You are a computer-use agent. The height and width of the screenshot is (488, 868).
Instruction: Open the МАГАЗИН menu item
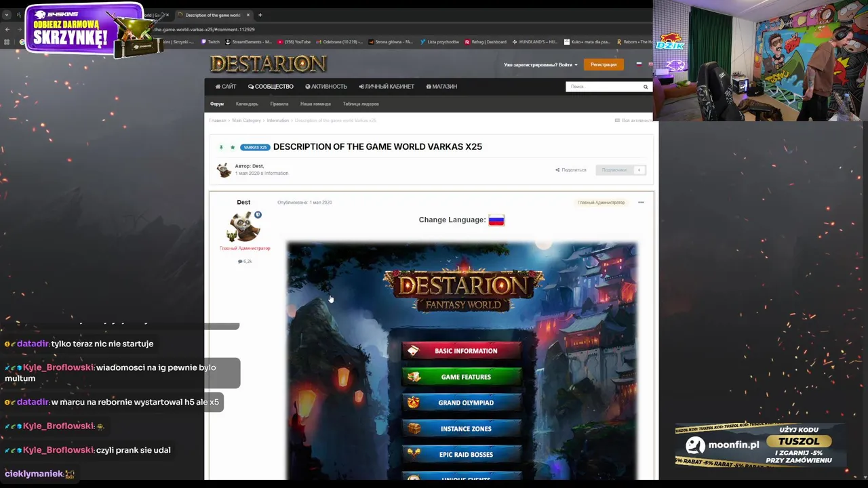tap(441, 87)
